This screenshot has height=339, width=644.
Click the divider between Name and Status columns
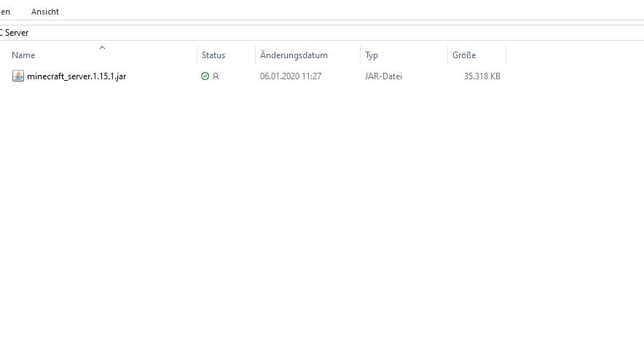coord(197,55)
